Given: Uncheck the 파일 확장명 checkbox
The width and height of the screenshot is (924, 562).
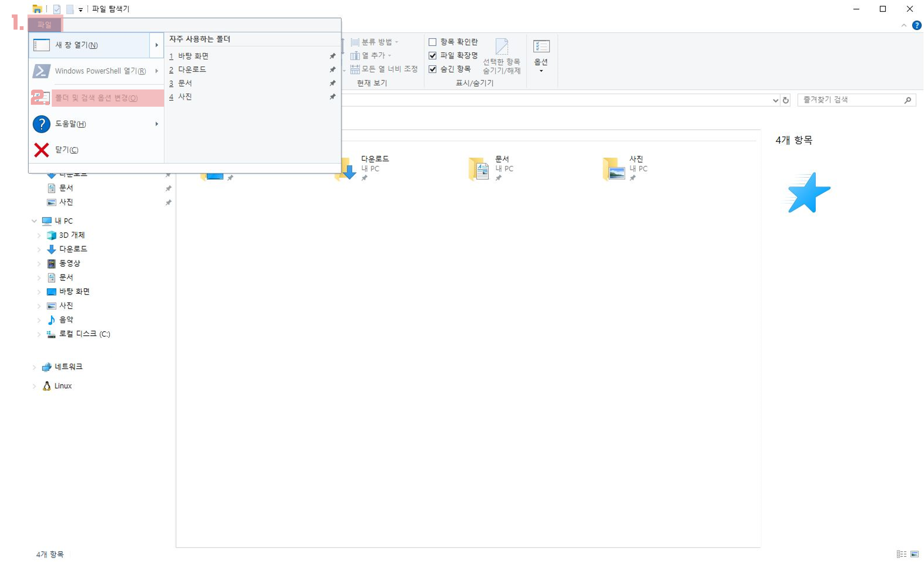Looking at the screenshot, I should (x=432, y=56).
